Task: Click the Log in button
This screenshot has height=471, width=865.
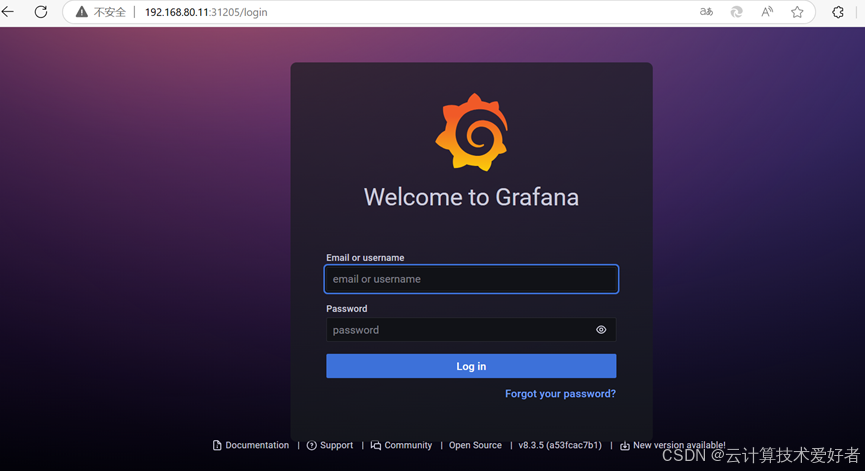Action: click(x=471, y=366)
